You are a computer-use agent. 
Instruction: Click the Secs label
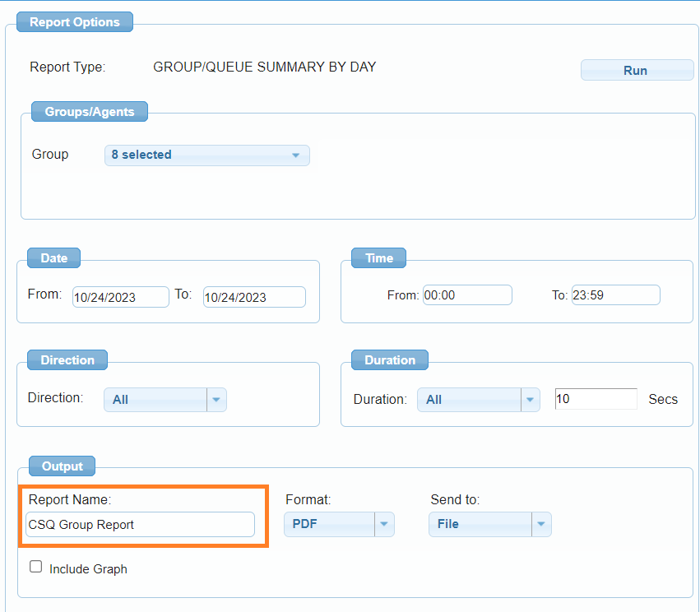(x=663, y=399)
